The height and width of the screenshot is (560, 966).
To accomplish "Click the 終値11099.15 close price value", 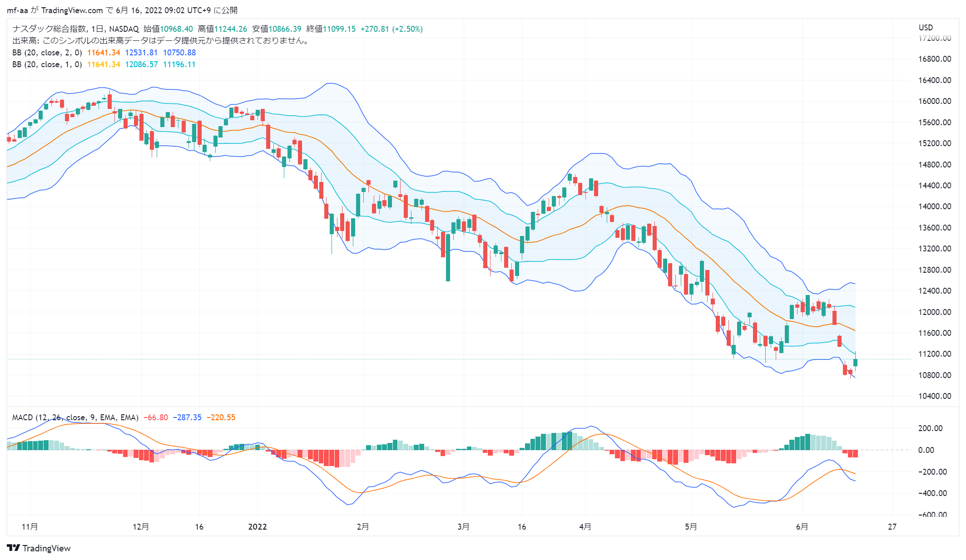I will [x=331, y=29].
